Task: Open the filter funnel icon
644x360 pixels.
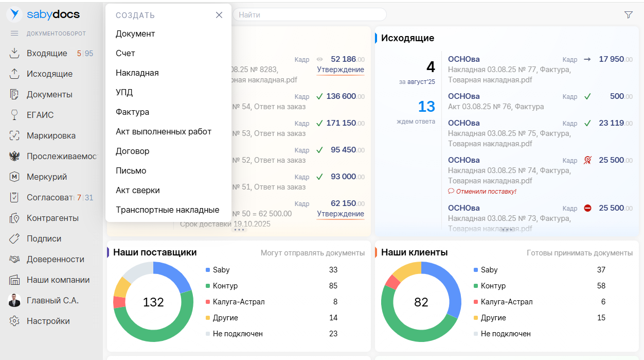Action: pyautogui.click(x=628, y=15)
